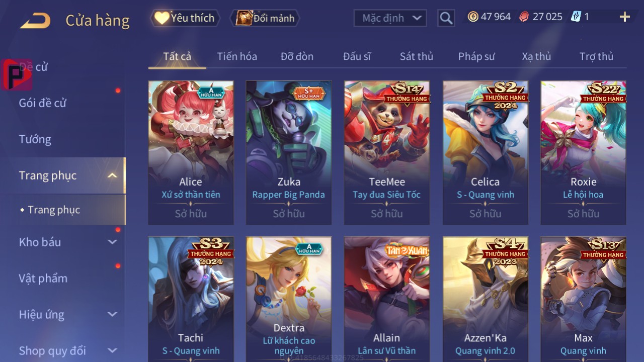Tap the plus icon to add currency

click(x=624, y=17)
